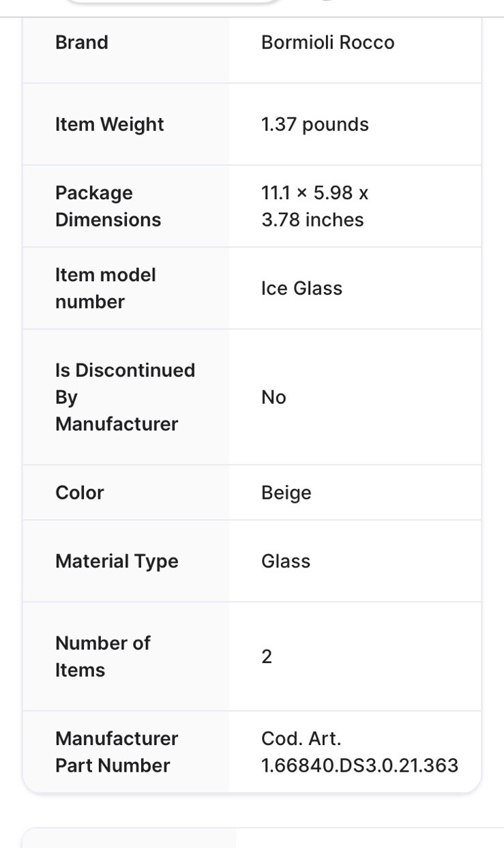Viewport: 504px width, 848px height.
Task: Click the Brand row label
Action: [82, 42]
